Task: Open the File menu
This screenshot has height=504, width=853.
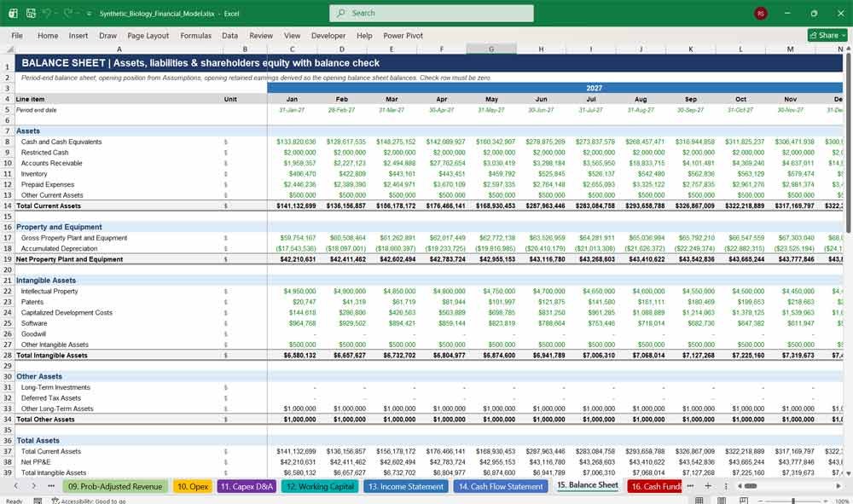Action: [17, 35]
